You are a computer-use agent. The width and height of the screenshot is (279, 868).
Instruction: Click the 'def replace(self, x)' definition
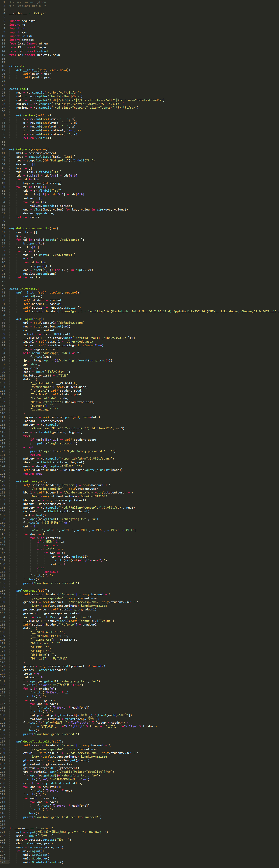pyautogui.click(x=34, y=115)
